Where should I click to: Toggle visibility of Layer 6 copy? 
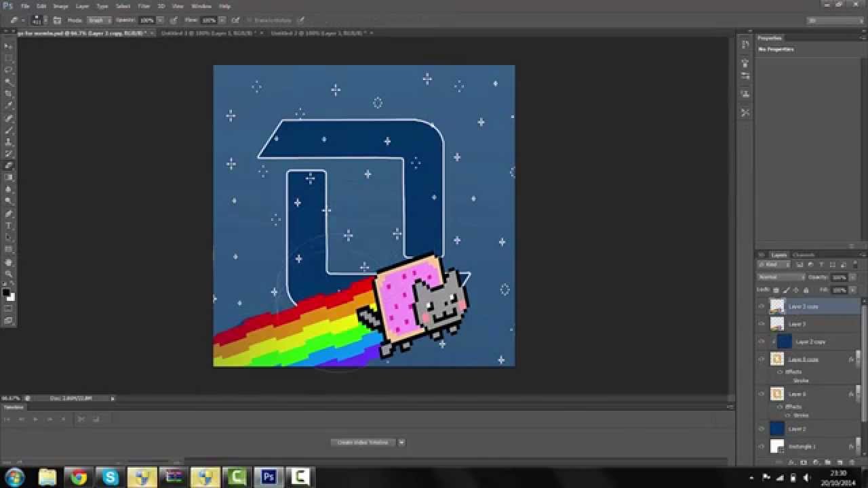(761, 359)
